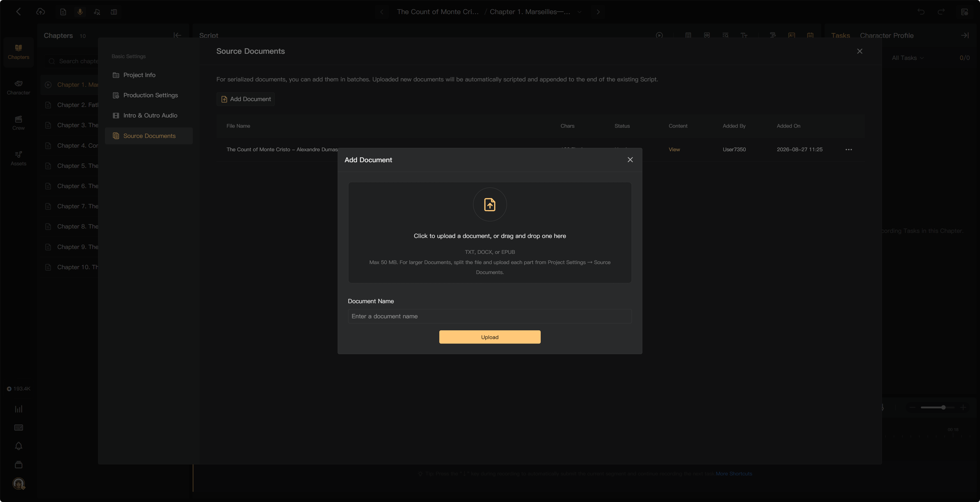Open keyboard shortcuts icon in sidebar

(x=18, y=428)
